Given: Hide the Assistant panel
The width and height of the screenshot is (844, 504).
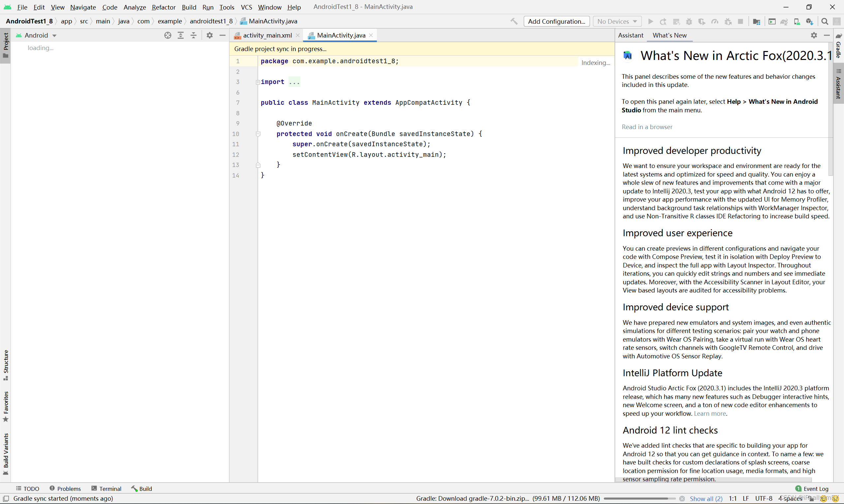Looking at the screenshot, I should click(x=827, y=35).
